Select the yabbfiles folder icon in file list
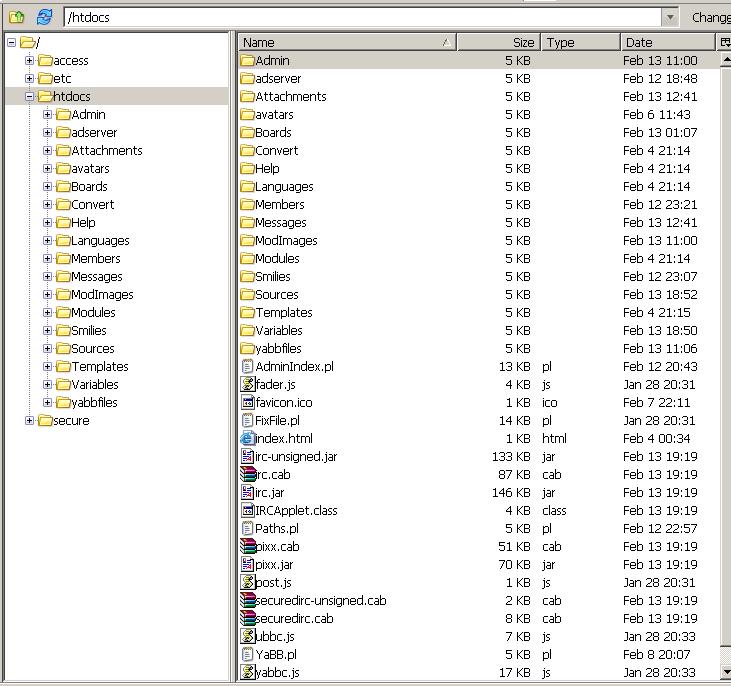The height and width of the screenshot is (686, 731). pos(248,348)
